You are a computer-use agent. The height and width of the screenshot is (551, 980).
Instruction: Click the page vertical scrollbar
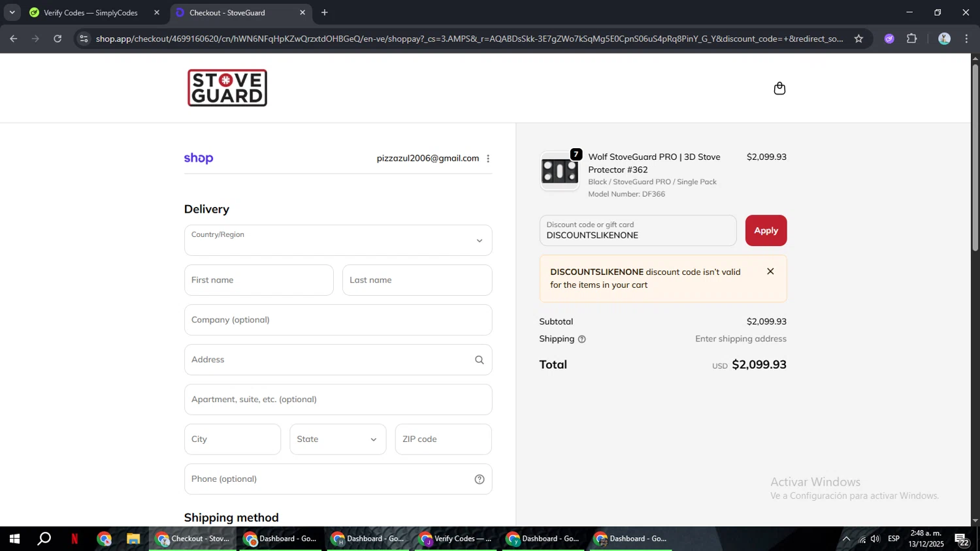click(x=975, y=157)
